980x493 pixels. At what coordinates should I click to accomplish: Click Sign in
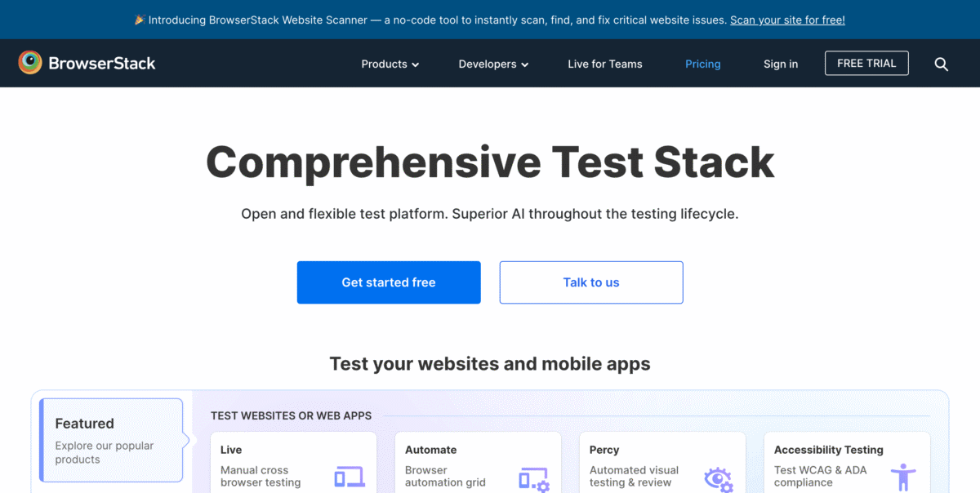780,64
